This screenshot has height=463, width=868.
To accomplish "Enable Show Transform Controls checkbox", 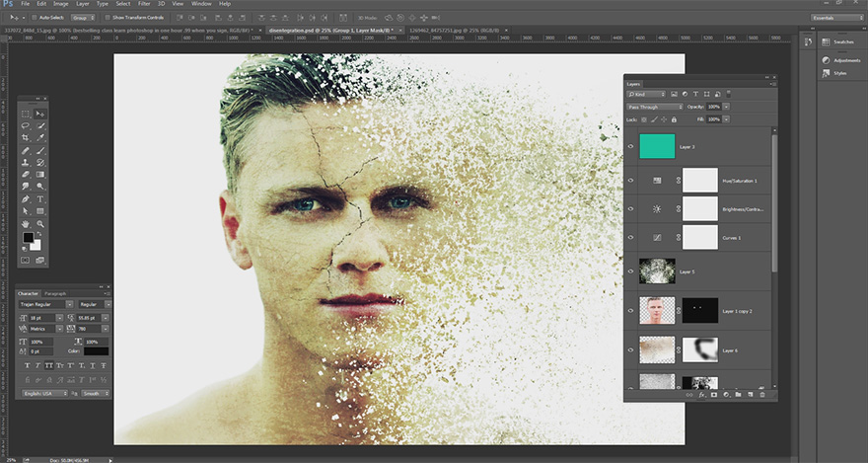I will 108,18.
